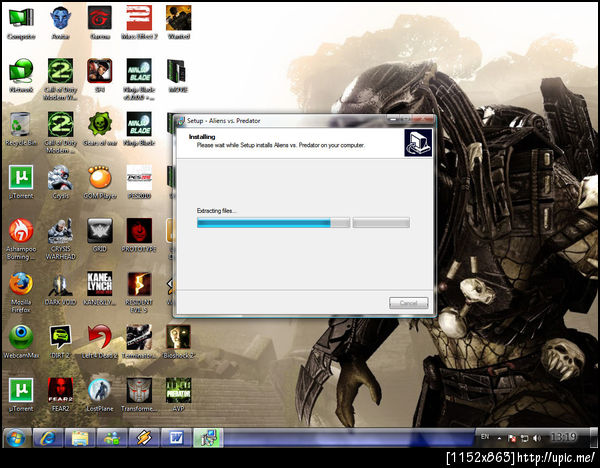Screen dimensions: 600x468
Task: Open Internet Explorer from the taskbar
Action: point(47,438)
